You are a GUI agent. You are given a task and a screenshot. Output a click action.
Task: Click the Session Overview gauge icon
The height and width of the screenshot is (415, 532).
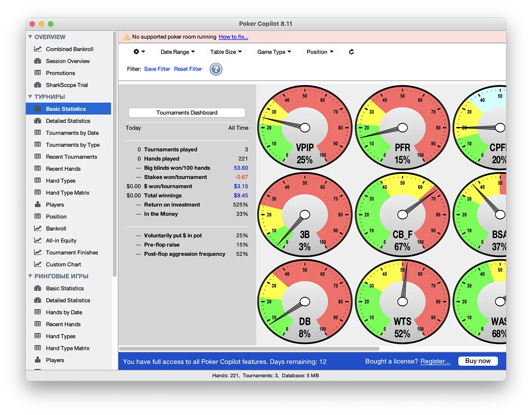pos(38,61)
